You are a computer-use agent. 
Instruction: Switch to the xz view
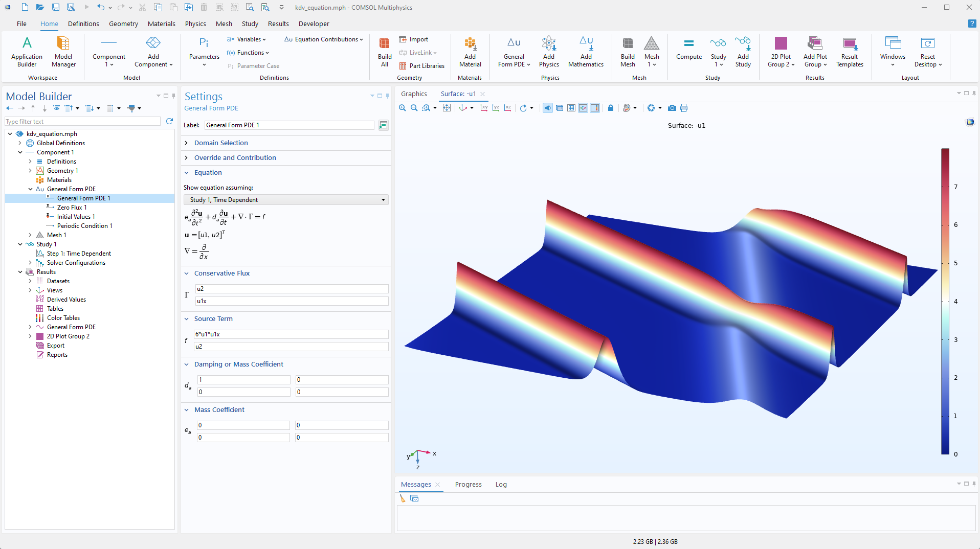tap(507, 108)
